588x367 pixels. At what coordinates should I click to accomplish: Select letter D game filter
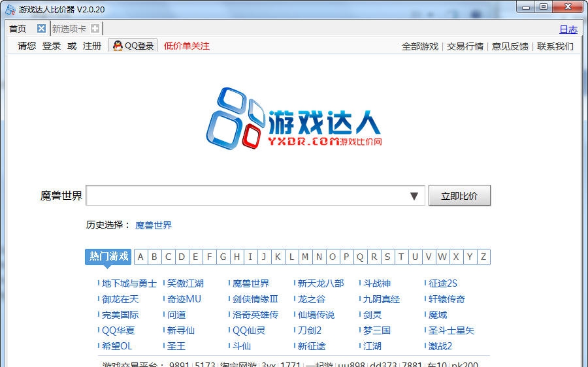click(x=182, y=257)
